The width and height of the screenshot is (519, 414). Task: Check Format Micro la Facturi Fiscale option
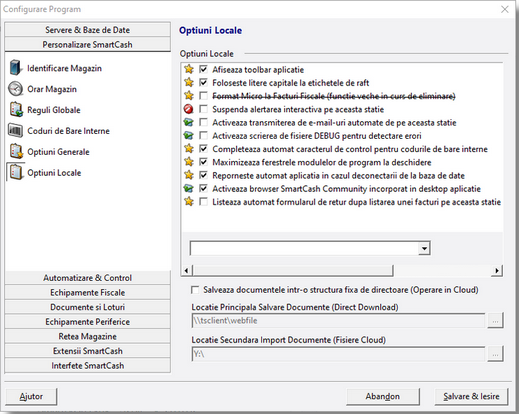[x=203, y=96]
